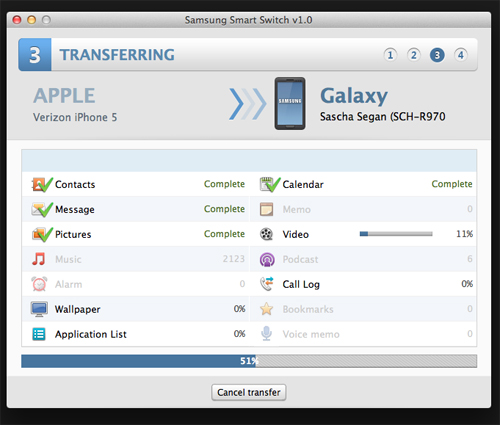Go to step 2 indicator
Image resolution: width=500 pixels, height=425 pixels.
pyautogui.click(x=414, y=55)
